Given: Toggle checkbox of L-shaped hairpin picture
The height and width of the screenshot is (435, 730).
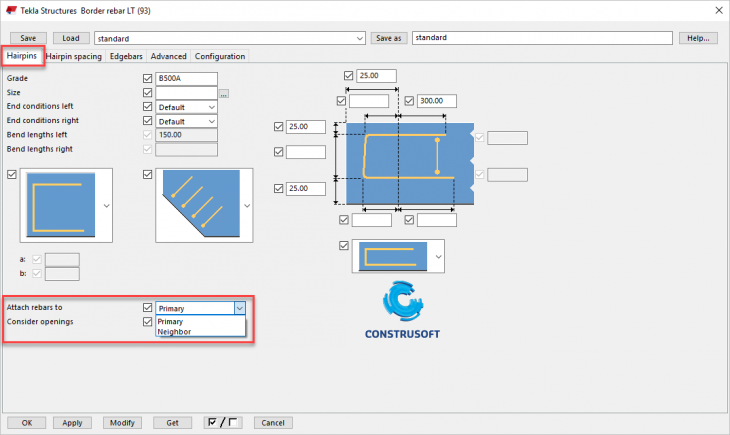Looking at the screenshot, I should 12,174.
